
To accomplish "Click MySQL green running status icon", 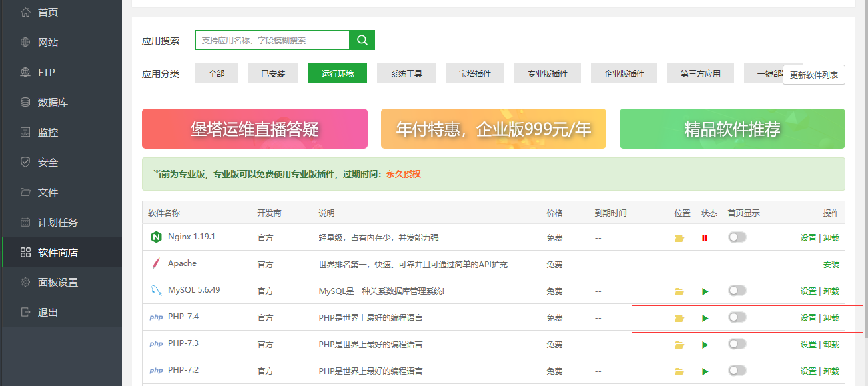I will click(x=705, y=291).
